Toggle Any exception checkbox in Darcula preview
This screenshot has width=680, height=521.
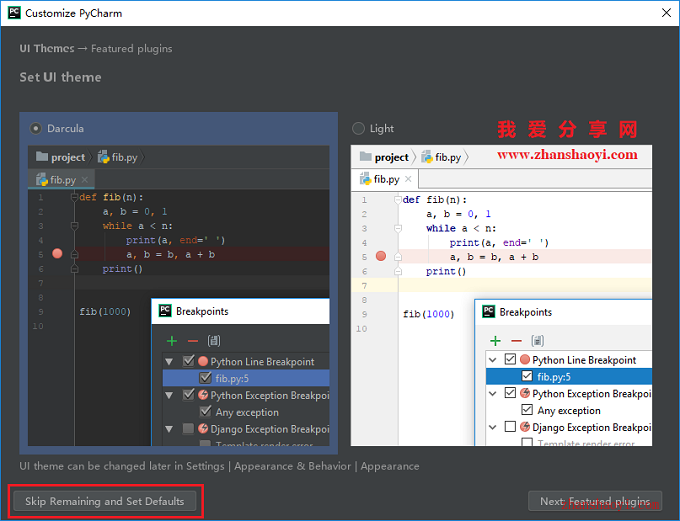206,411
